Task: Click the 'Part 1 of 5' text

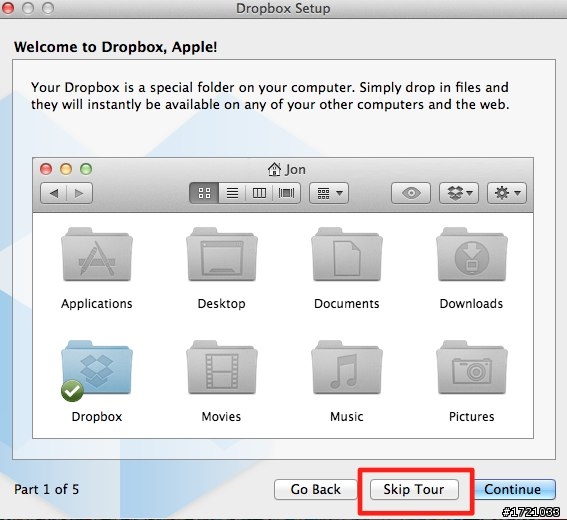Action: point(47,489)
